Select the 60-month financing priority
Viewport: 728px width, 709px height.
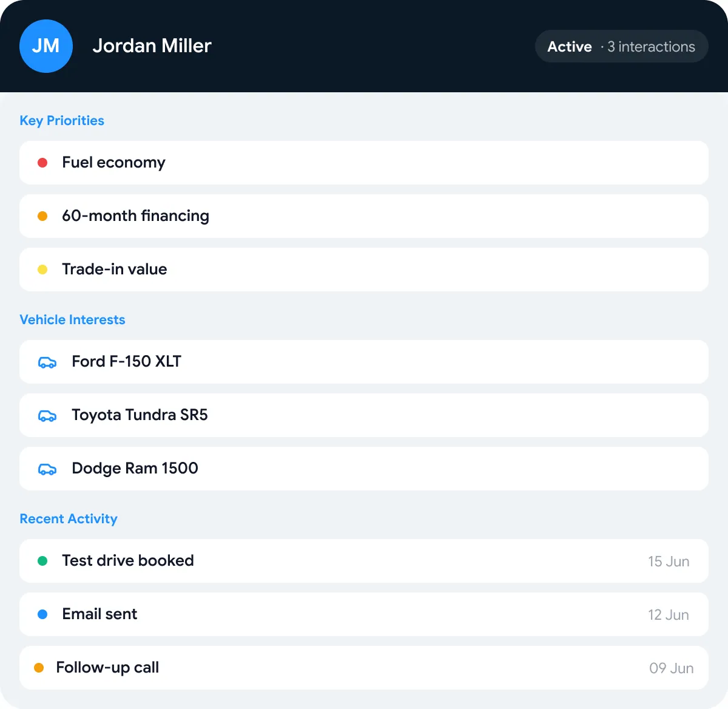(364, 216)
